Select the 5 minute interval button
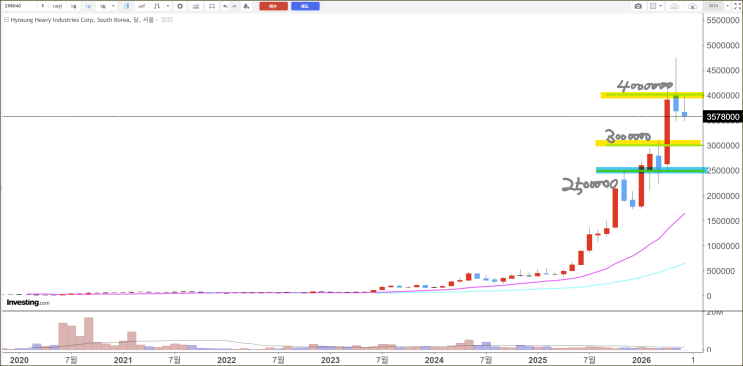Viewport: 743px width, 366px height. (x=43, y=6)
